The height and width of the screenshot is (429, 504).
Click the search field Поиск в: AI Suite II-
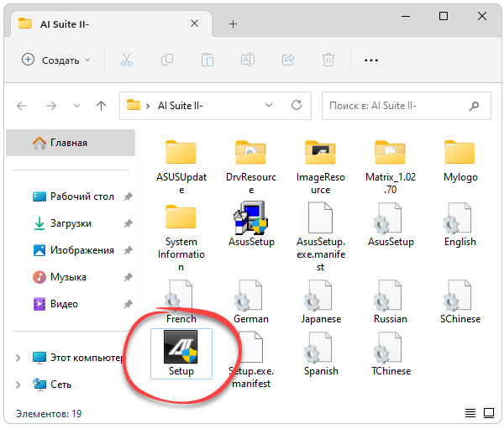tap(407, 106)
